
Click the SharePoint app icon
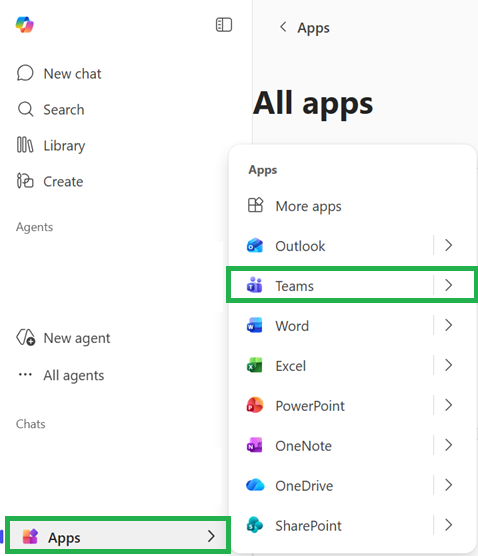255,525
